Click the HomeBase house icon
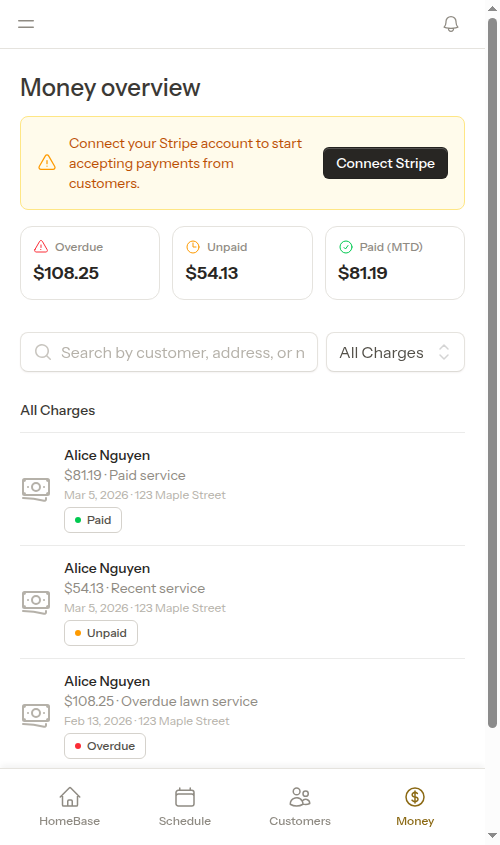 coord(70,796)
